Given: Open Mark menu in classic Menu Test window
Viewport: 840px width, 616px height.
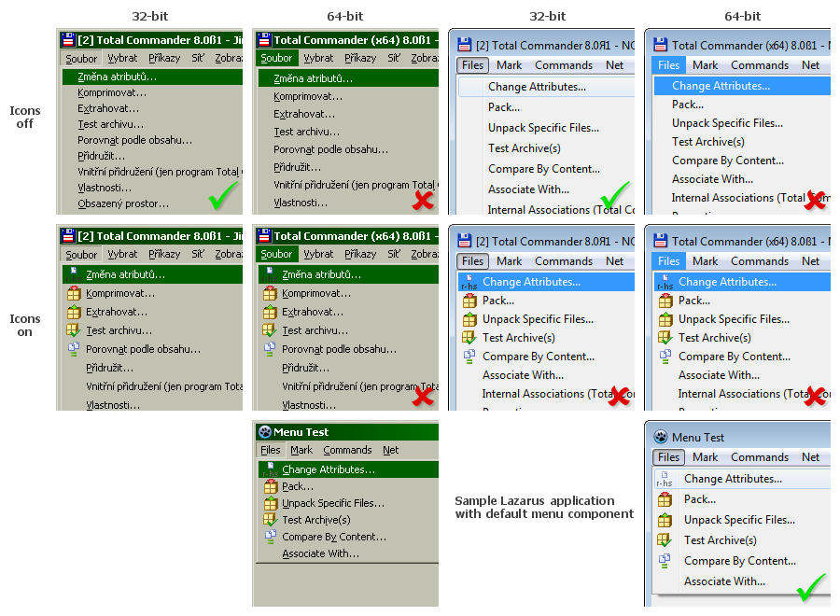Looking at the screenshot, I should (x=301, y=451).
